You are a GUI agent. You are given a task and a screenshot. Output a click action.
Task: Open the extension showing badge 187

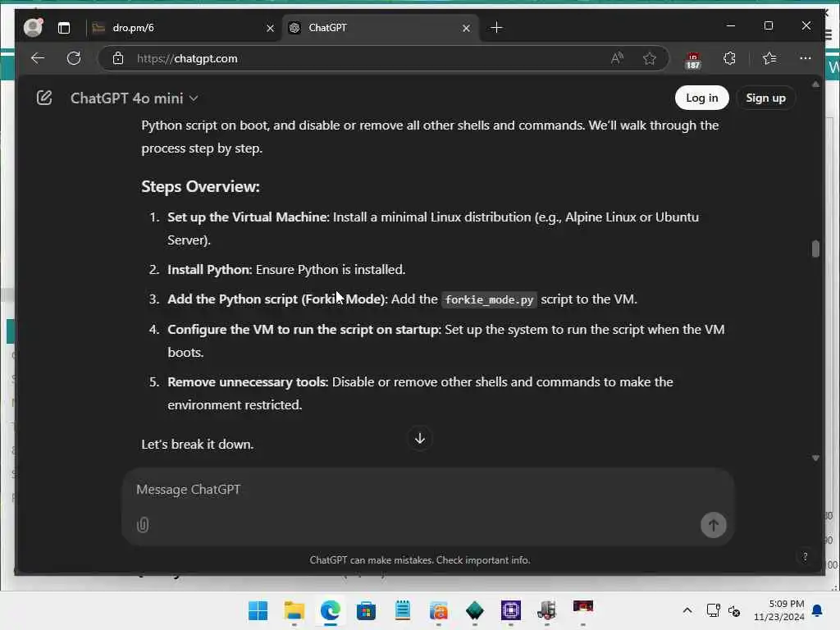(x=692, y=59)
